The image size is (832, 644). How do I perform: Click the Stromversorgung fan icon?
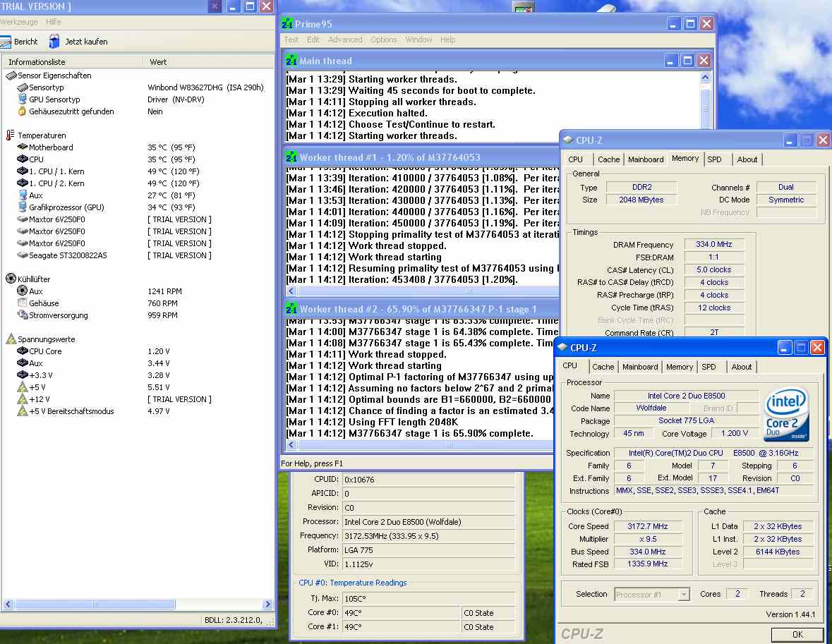point(23,315)
